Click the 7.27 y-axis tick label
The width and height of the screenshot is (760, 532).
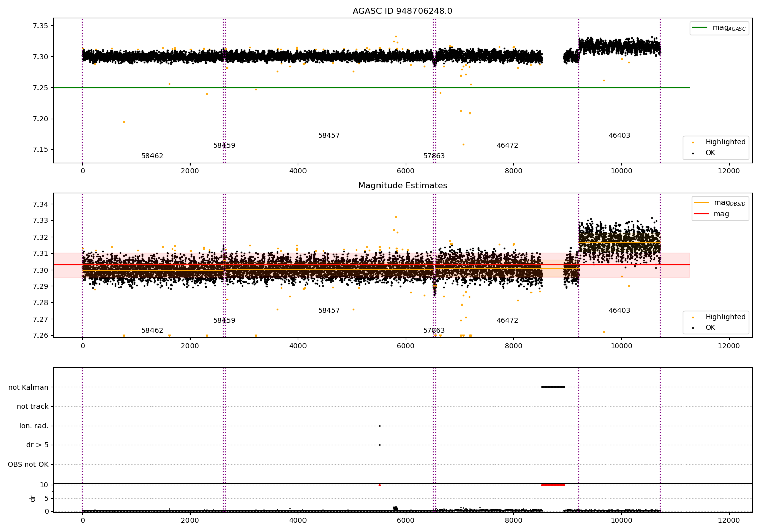coord(40,319)
